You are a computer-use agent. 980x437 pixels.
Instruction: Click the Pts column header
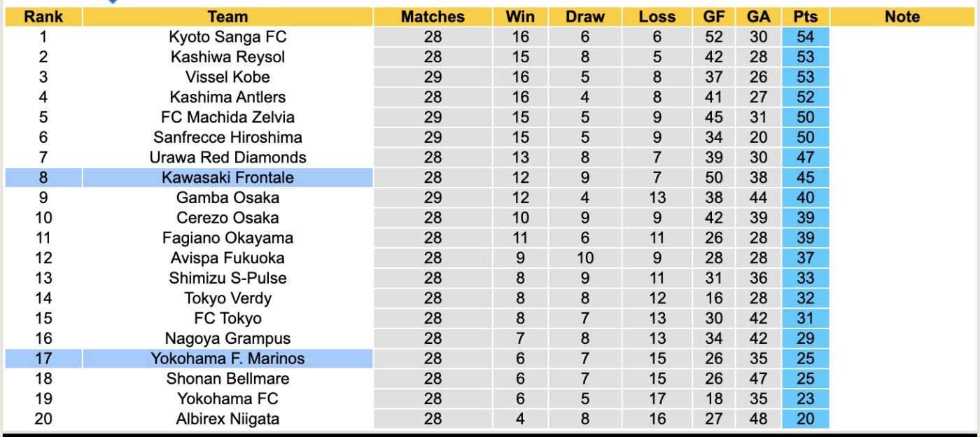point(806,17)
